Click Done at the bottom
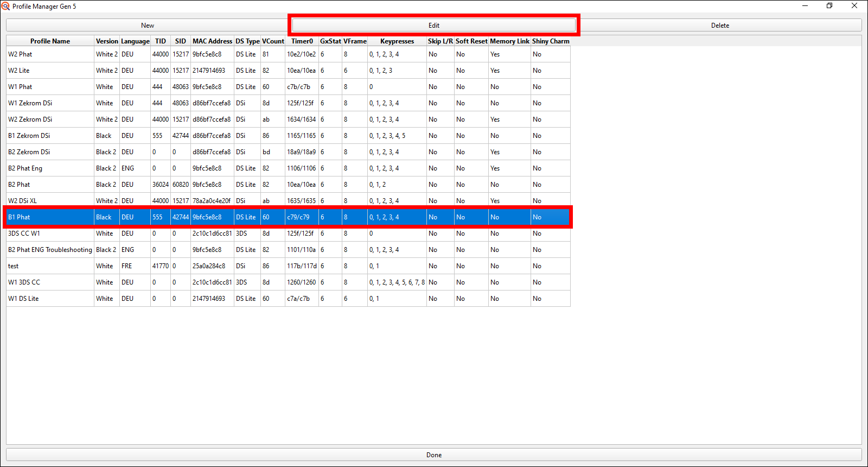 [x=433, y=455]
